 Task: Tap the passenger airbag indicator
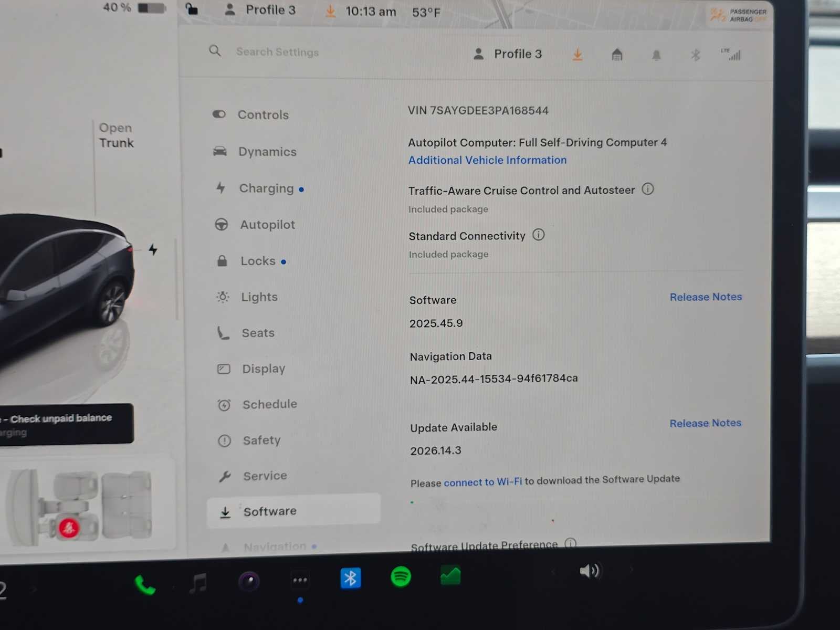[x=738, y=15]
